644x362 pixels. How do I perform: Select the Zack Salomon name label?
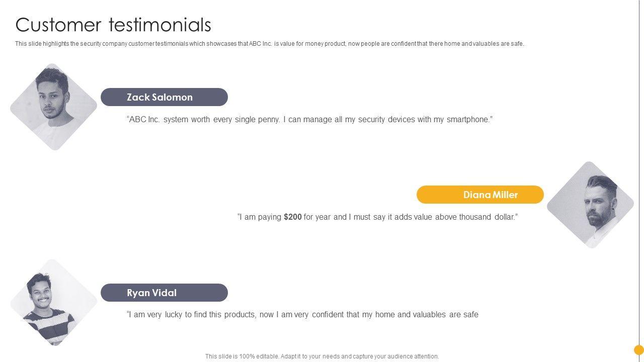(164, 97)
